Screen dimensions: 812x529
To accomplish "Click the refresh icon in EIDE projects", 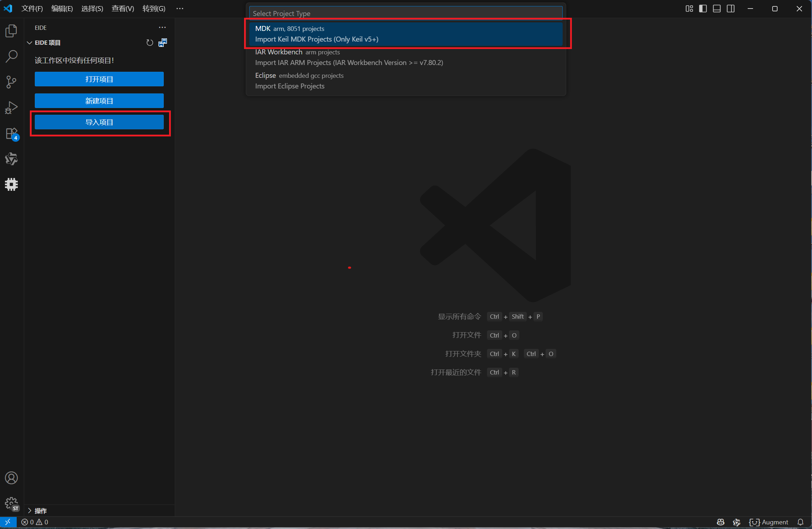I will (x=150, y=43).
